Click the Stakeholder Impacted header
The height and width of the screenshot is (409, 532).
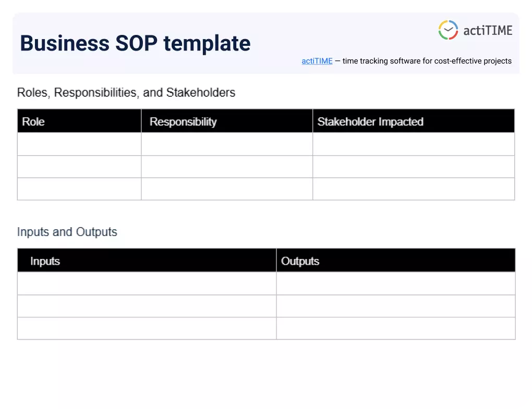pyautogui.click(x=370, y=121)
